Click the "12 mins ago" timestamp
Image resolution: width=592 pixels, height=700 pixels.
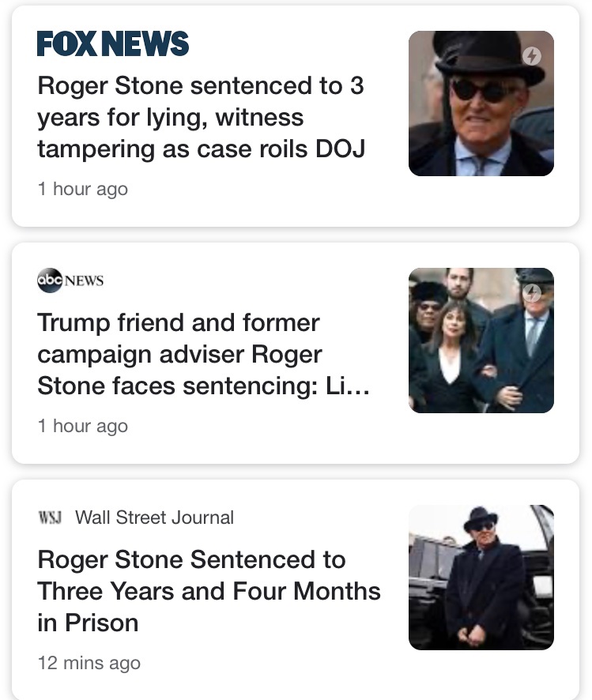(89, 663)
